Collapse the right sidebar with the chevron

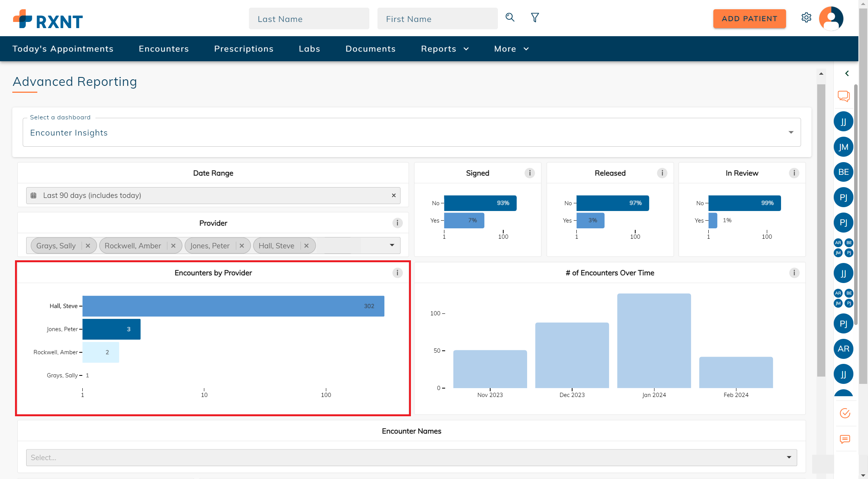[x=847, y=73]
